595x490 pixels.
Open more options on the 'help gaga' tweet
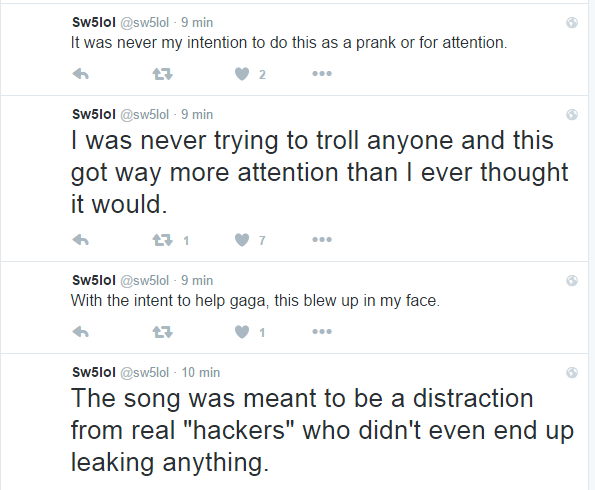coord(322,332)
